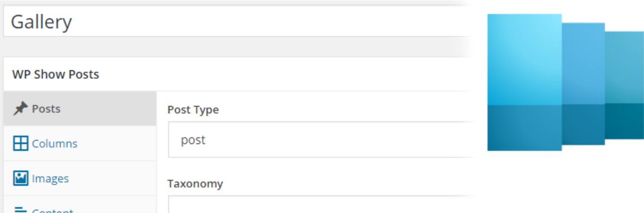The image size is (644, 213).
Task: Click the picture icon beside Images
Action: pos(19,179)
